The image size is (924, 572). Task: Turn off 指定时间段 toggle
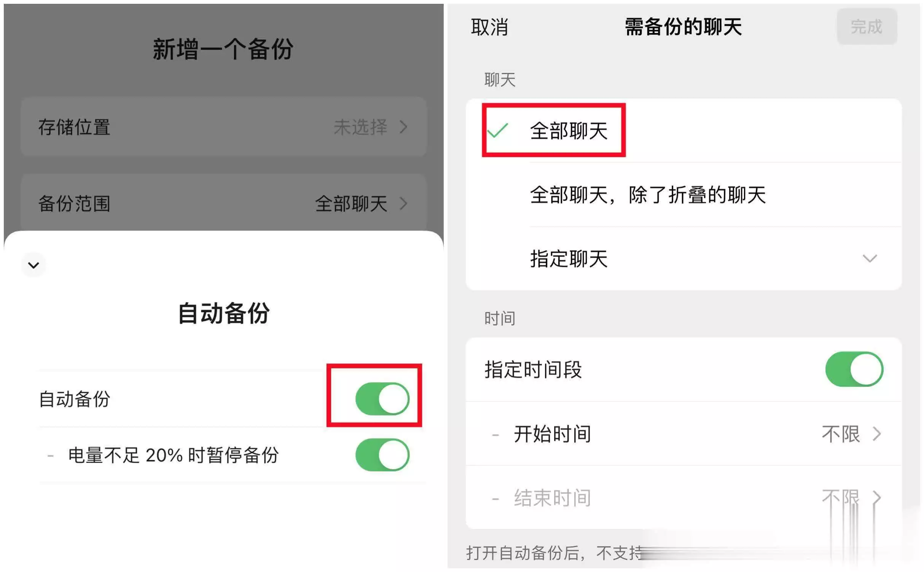854,369
